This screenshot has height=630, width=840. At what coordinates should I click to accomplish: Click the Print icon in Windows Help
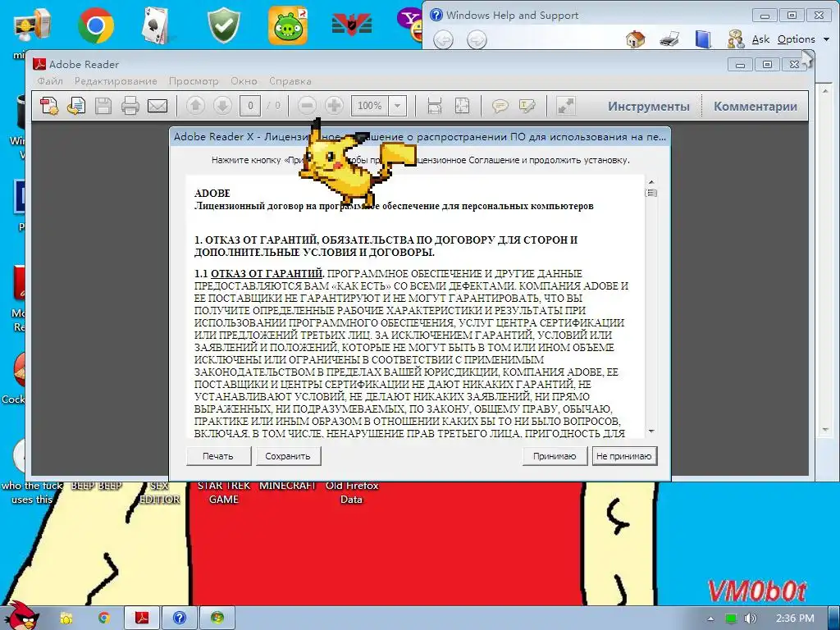pyautogui.click(x=669, y=39)
